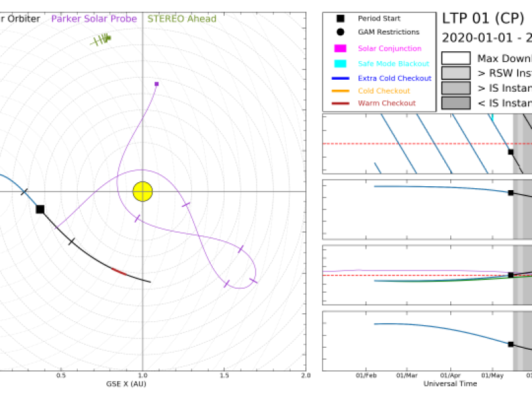The image size is (532, 399).
Task: Select the purple Parker Solar Probe square marker
Action: click(x=156, y=84)
